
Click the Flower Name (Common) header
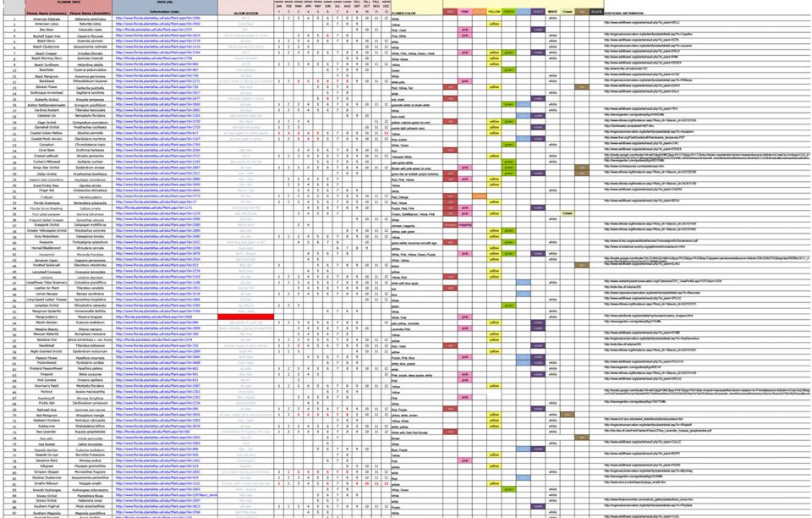47,13
